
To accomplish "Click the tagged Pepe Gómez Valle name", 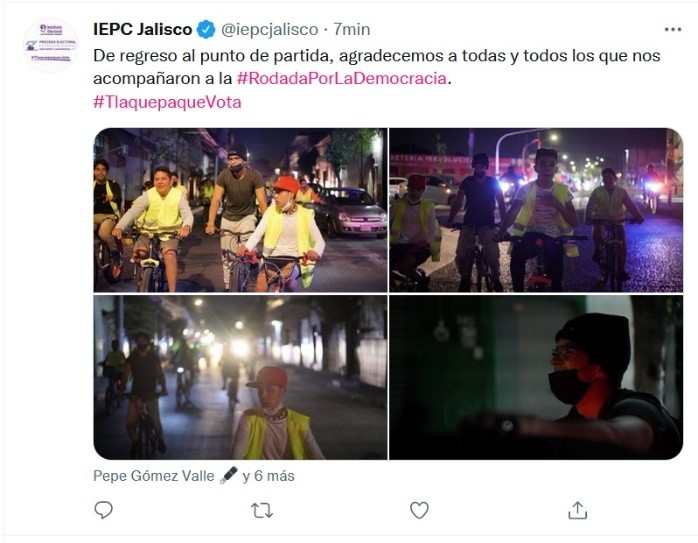I will click(154, 476).
